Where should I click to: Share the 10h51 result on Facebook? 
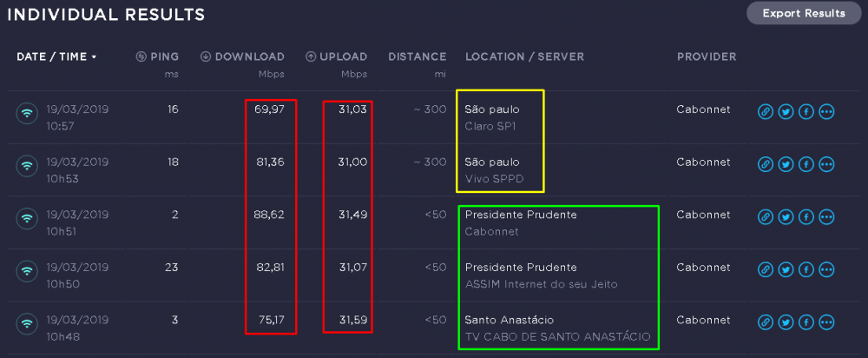tap(806, 217)
